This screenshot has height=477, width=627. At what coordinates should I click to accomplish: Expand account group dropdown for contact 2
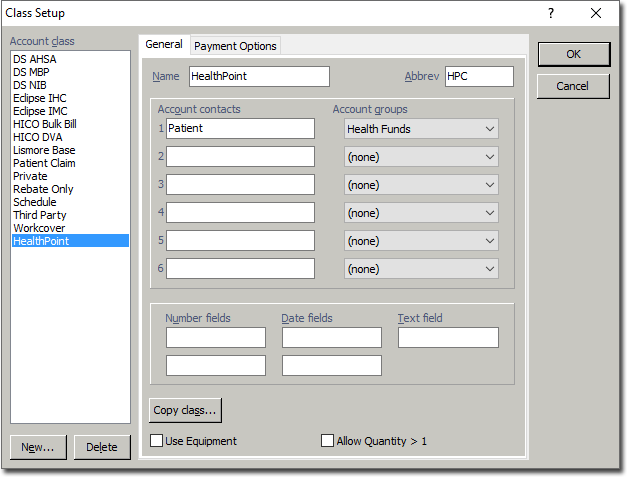point(421,157)
